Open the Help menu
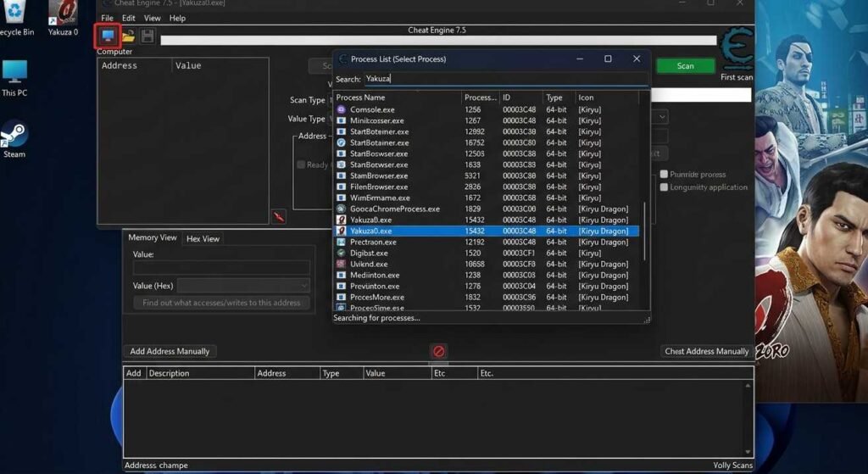 pos(177,19)
